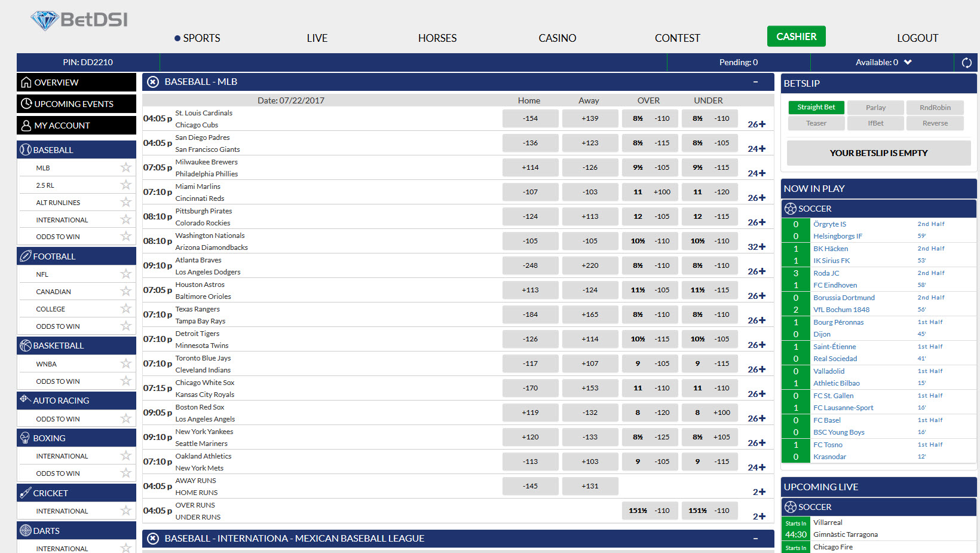Bet St. Louis Cardinals home line -154
980x553 pixels.
(530, 118)
